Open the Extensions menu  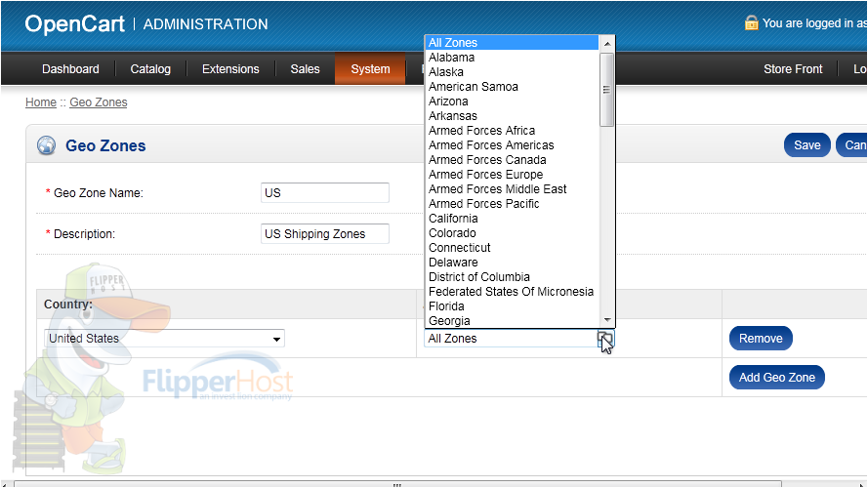pos(230,69)
